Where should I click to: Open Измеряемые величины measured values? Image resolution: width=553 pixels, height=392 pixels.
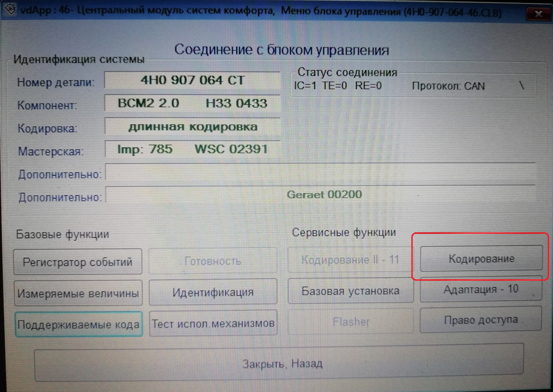[78, 293]
